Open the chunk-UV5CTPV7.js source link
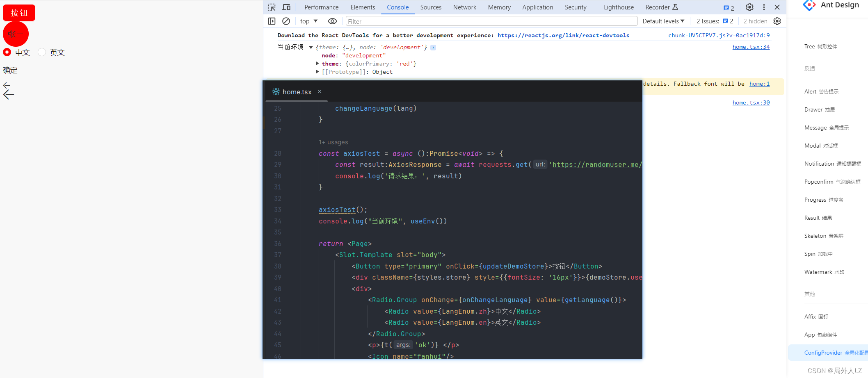 (719, 36)
